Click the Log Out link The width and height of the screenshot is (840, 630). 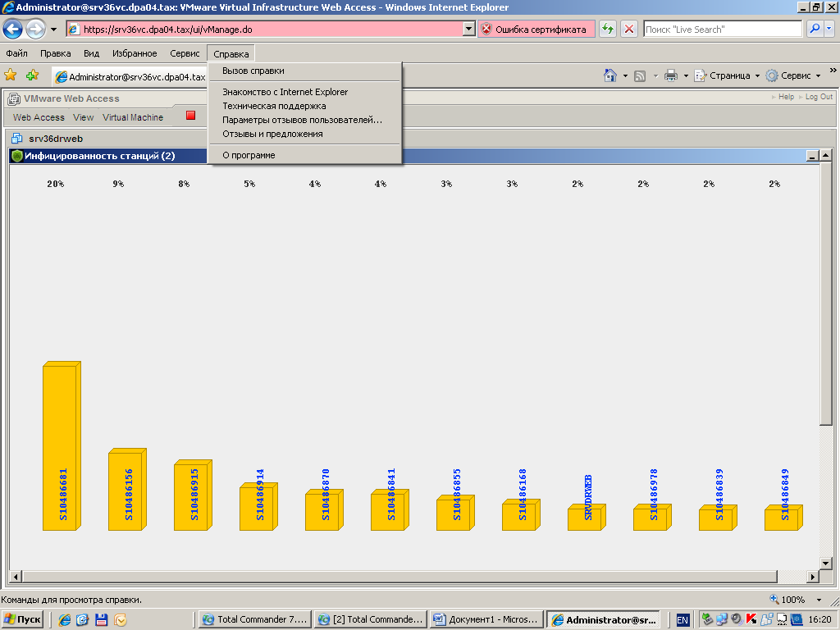click(819, 97)
